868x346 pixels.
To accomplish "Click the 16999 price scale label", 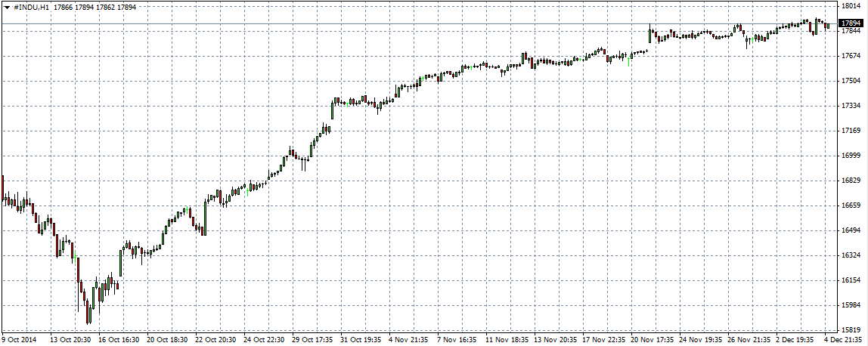I will tap(851, 156).
